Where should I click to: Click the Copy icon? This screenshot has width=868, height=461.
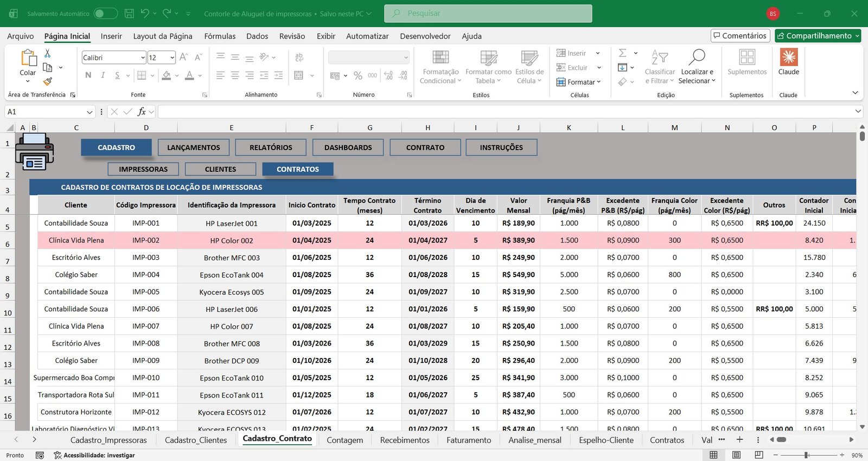[48, 67]
